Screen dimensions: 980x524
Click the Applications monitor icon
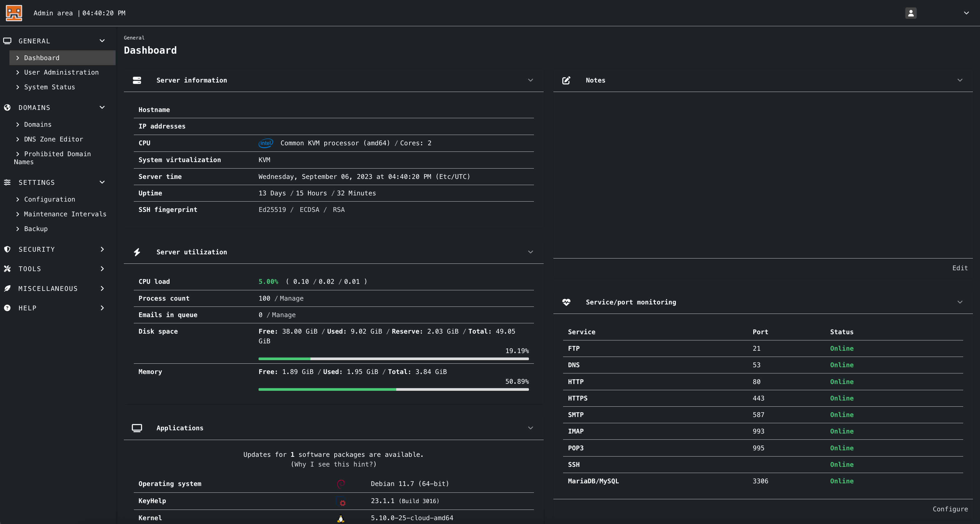(x=137, y=428)
